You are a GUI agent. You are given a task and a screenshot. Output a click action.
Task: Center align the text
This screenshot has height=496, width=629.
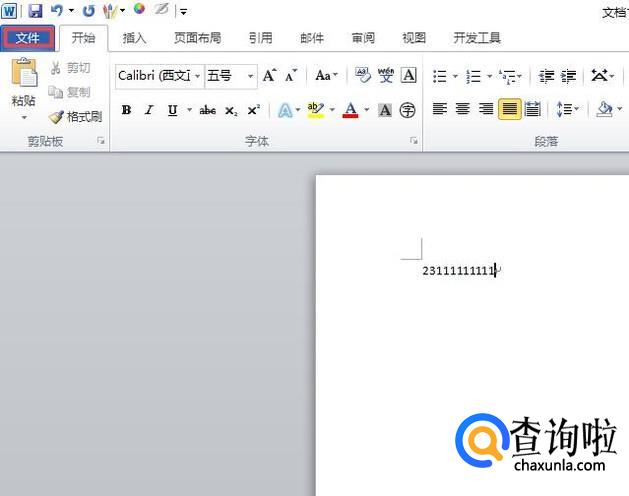point(463,109)
